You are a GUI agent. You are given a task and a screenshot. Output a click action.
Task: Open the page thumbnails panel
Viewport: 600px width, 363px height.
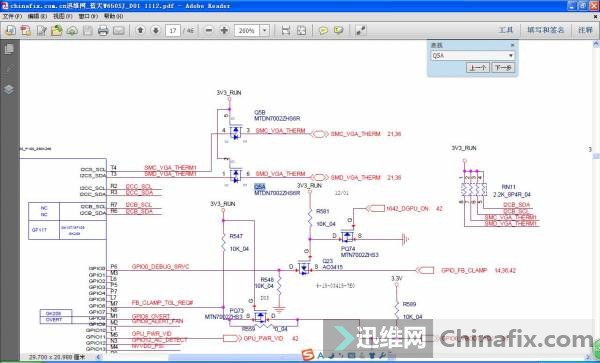(9, 49)
